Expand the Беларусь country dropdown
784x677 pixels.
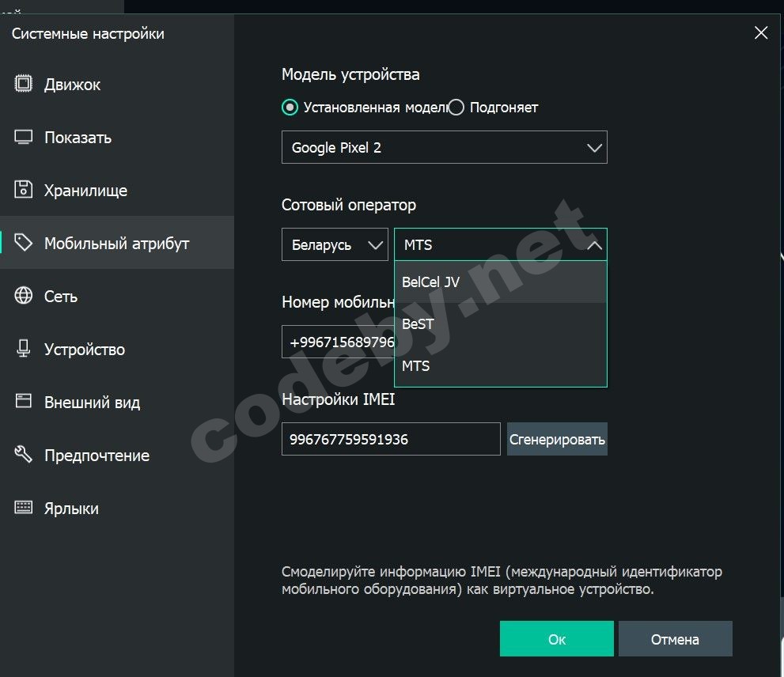(335, 244)
